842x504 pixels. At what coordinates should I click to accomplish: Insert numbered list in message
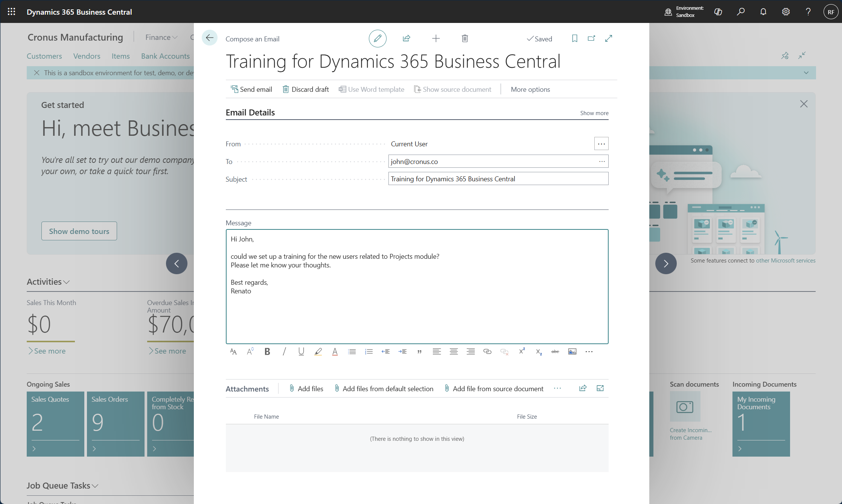[369, 352]
